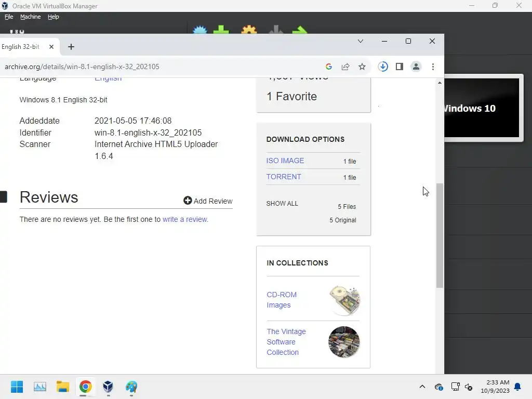The image size is (532, 399).
Task: Follow the write a review link
Action: click(x=185, y=220)
